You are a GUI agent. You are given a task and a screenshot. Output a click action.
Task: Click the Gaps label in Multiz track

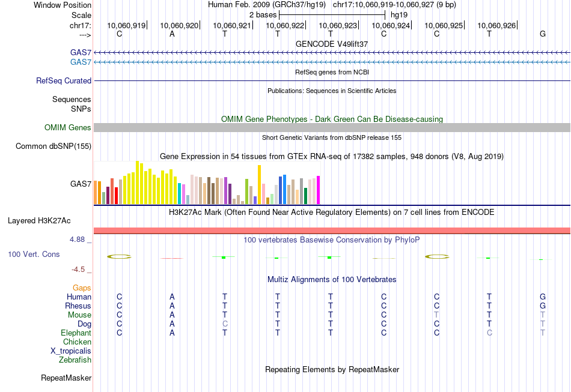click(x=82, y=288)
